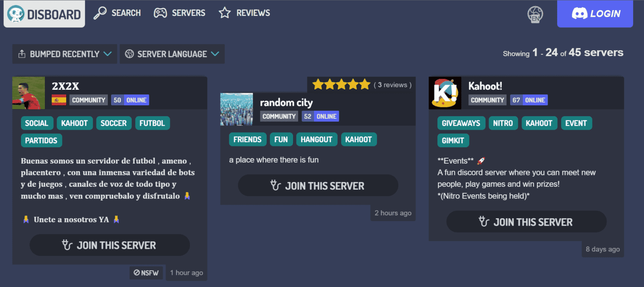Select the SOCCER tag on 2X2X
644x287 pixels.
click(x=114, y=123)
